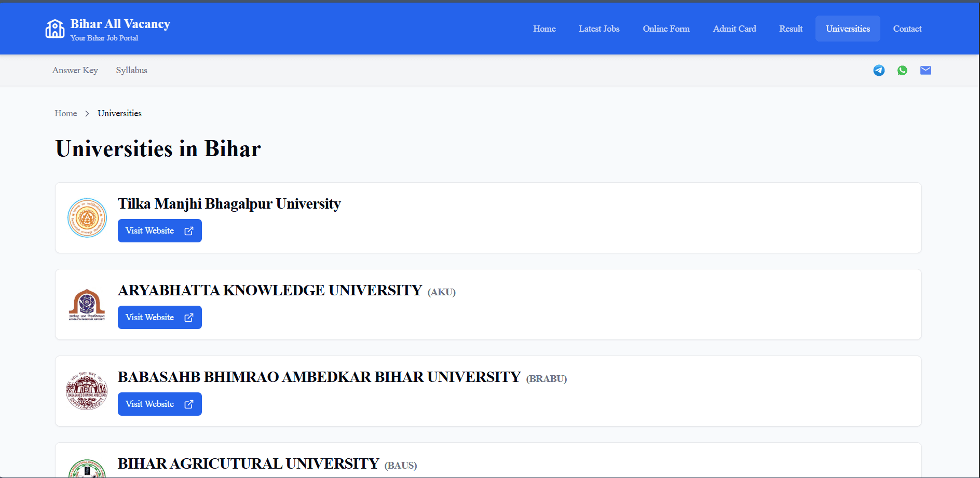Viewport: 980px width, 478px height.
Task: Click the Tilka Manjhi Bhagalpur University logo
Action: click(87, 218)
